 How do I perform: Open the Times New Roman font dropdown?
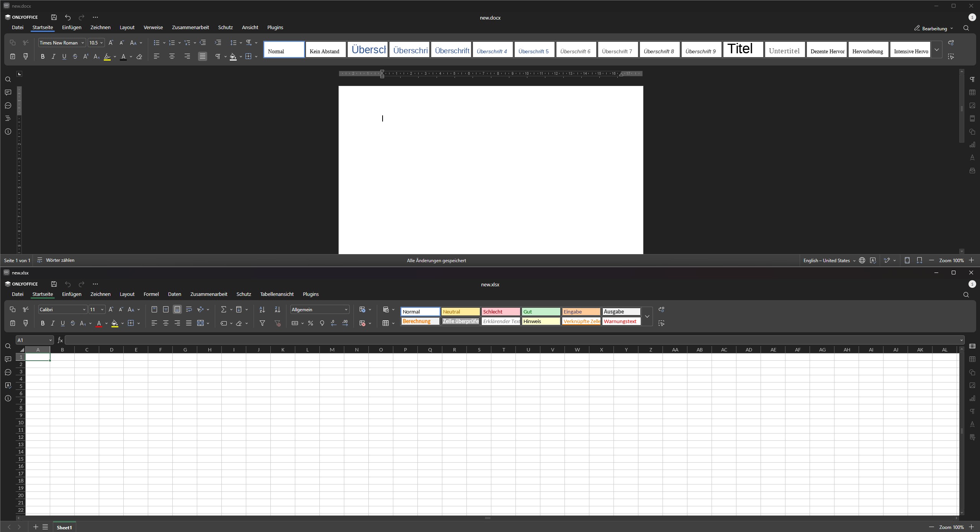[83, 43]
